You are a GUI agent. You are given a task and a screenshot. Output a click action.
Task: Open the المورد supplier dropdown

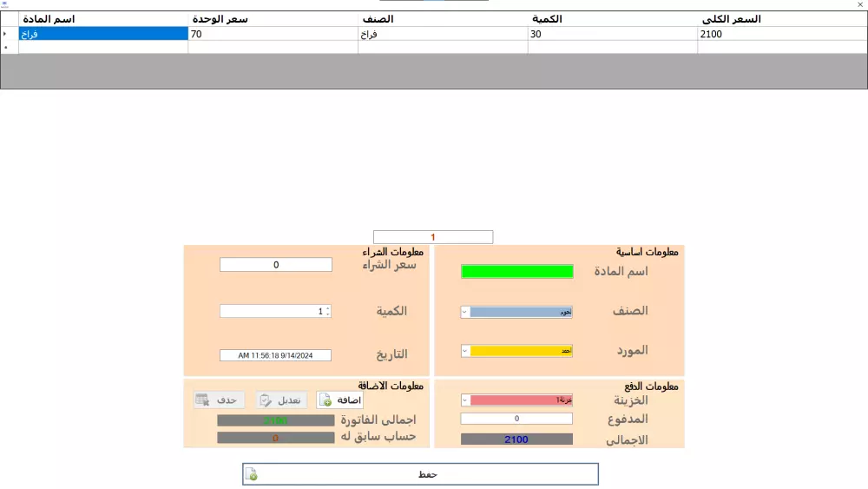465,351
